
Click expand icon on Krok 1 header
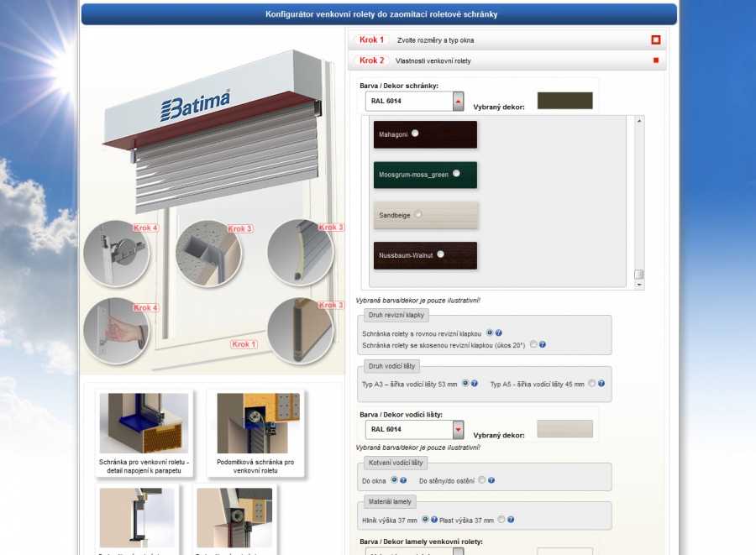point(656,39)
